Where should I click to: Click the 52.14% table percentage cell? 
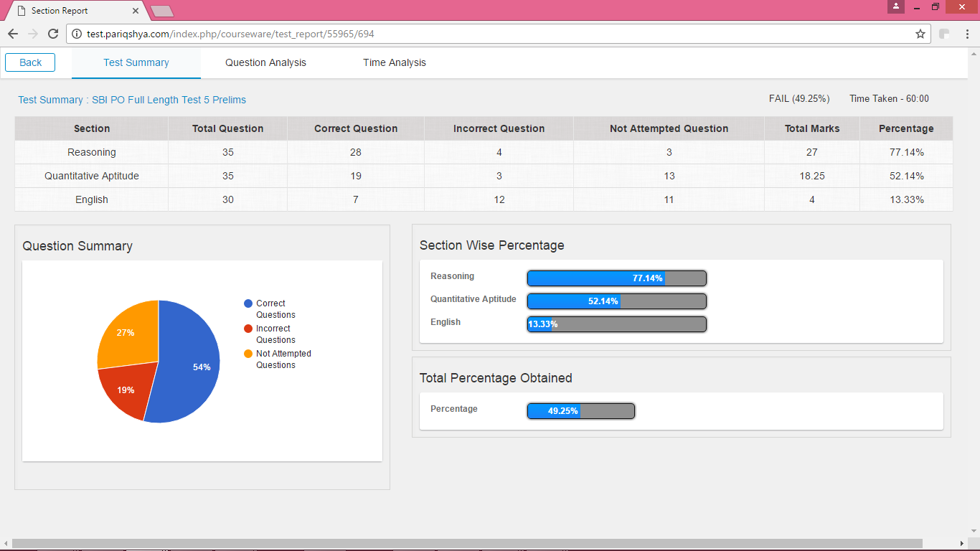pyautogui.click(x=907, y=176)
